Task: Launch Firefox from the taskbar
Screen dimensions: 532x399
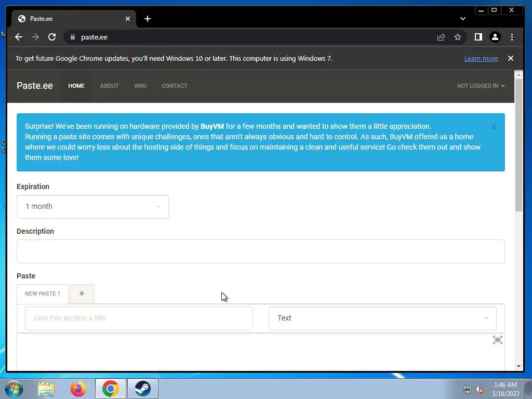Action: (78, 389)
